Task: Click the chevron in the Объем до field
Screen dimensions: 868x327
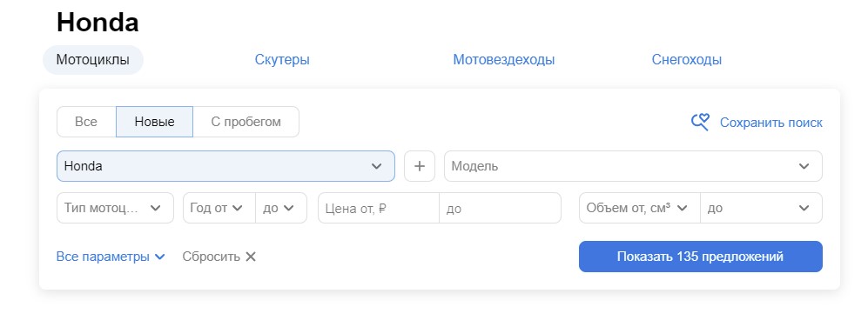Action: (x=804, y=208)
